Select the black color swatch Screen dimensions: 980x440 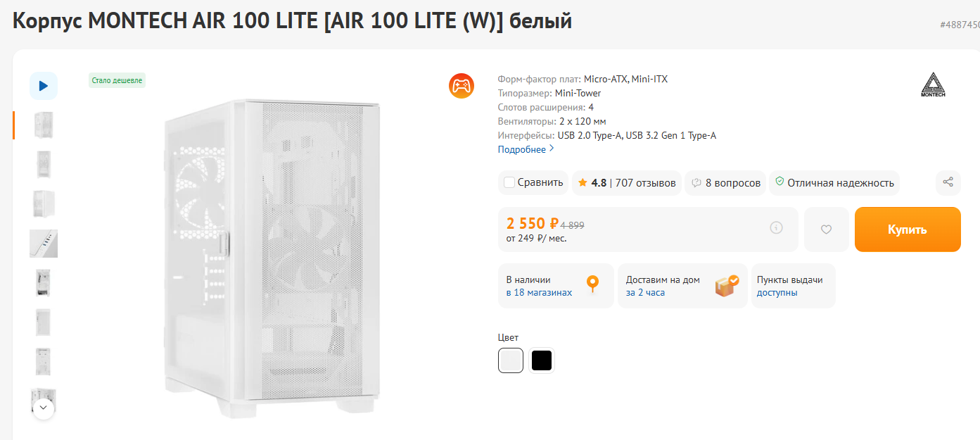pyautogui.click(x=542, y=360)
